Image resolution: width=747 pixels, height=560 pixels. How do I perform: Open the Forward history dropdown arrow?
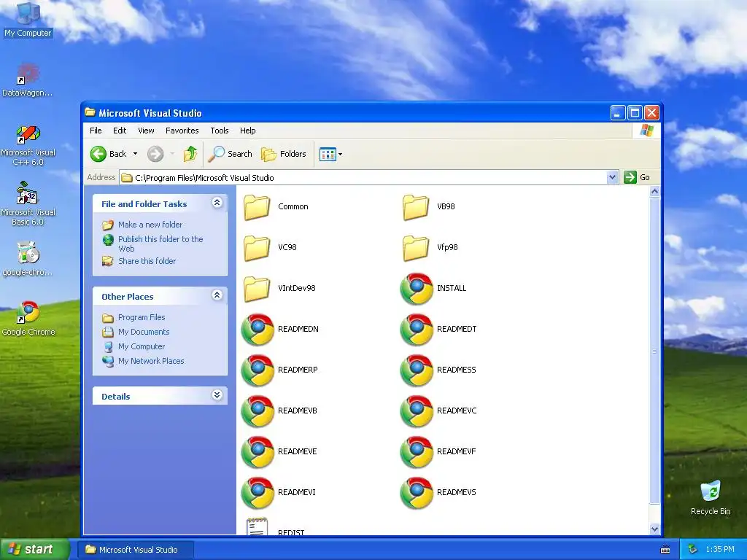(172, 154)
